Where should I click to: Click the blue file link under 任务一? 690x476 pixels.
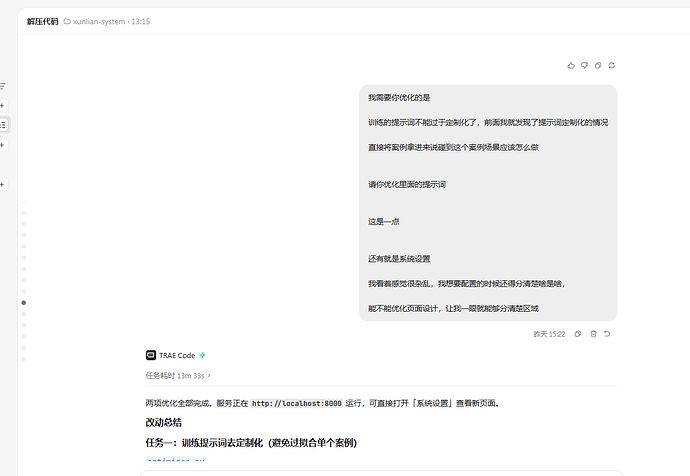tap(176, 459)
